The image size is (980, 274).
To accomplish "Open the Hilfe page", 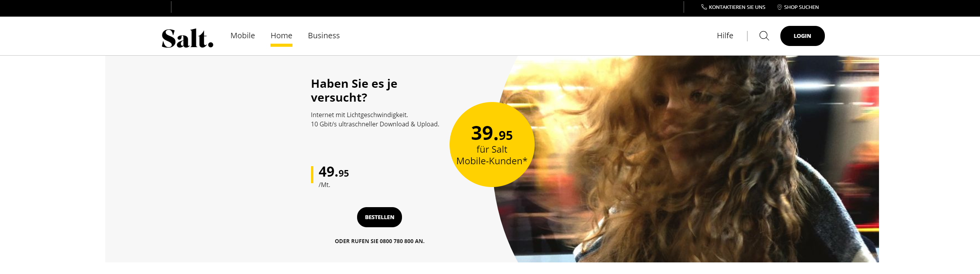I will [x=725, y=36].
